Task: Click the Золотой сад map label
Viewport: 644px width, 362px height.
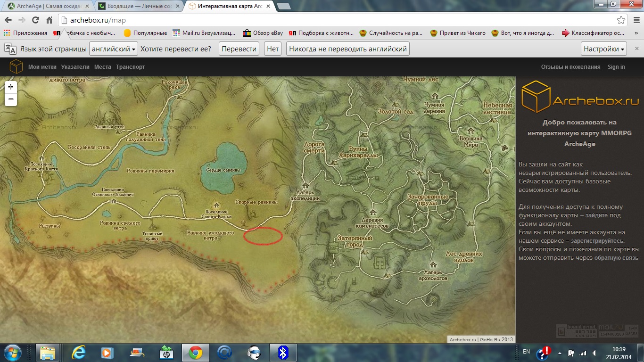Action: click(x=396, y=112)
